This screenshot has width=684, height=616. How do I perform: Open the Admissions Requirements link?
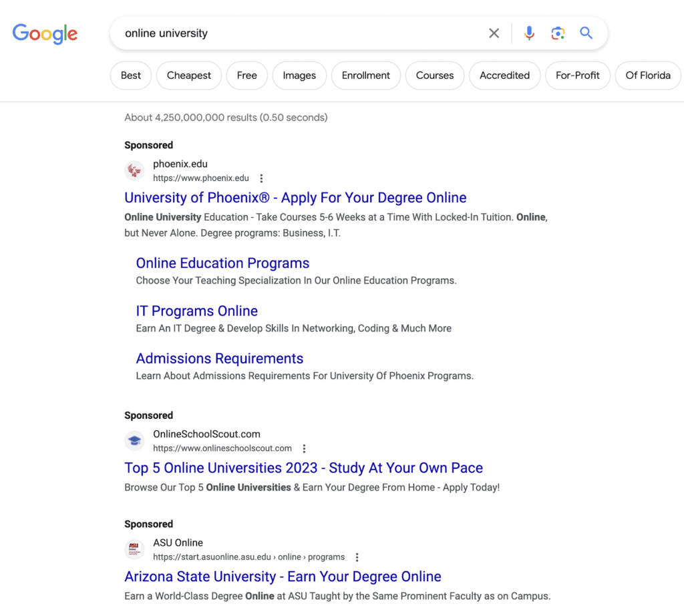click(x=219, y=359)
